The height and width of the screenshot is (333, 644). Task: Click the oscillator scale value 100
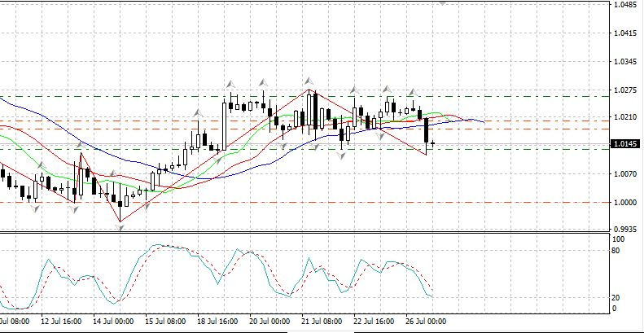[x=619, y=239]
